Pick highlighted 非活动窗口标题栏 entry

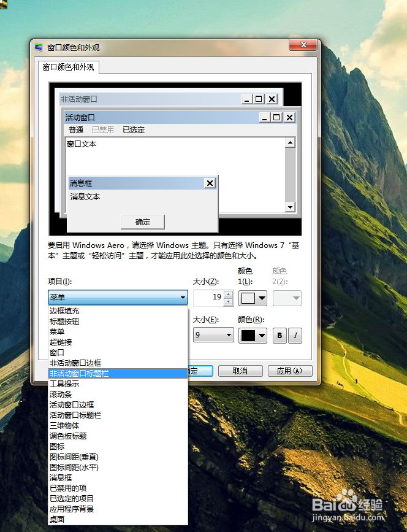pos(118,374)
